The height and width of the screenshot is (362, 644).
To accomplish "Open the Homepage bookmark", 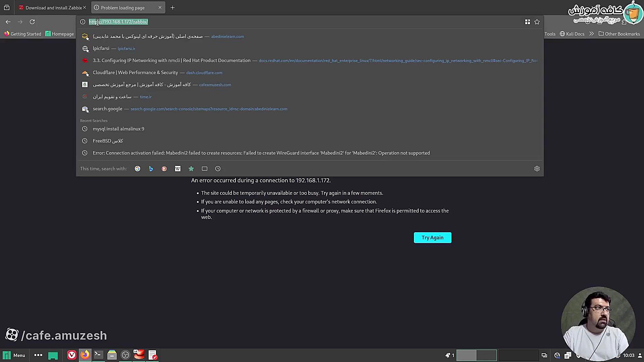I will click(x=60, y=34).
